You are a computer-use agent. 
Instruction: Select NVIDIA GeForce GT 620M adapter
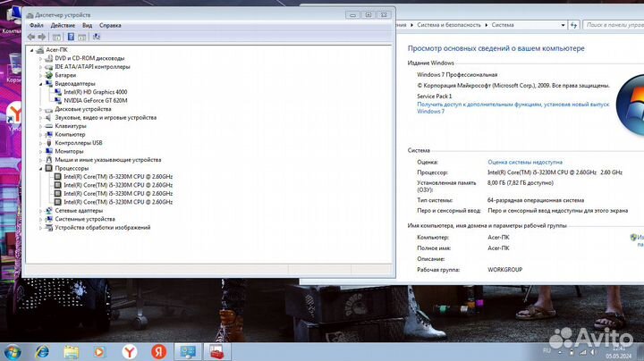point(96,100)
